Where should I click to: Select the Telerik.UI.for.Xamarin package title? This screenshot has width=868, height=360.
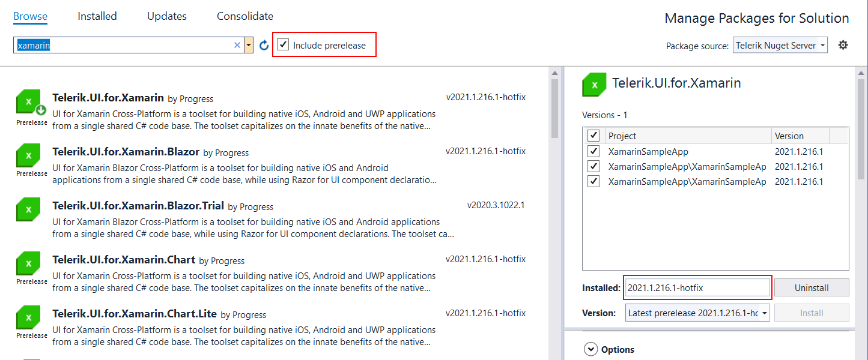point(108,98)
